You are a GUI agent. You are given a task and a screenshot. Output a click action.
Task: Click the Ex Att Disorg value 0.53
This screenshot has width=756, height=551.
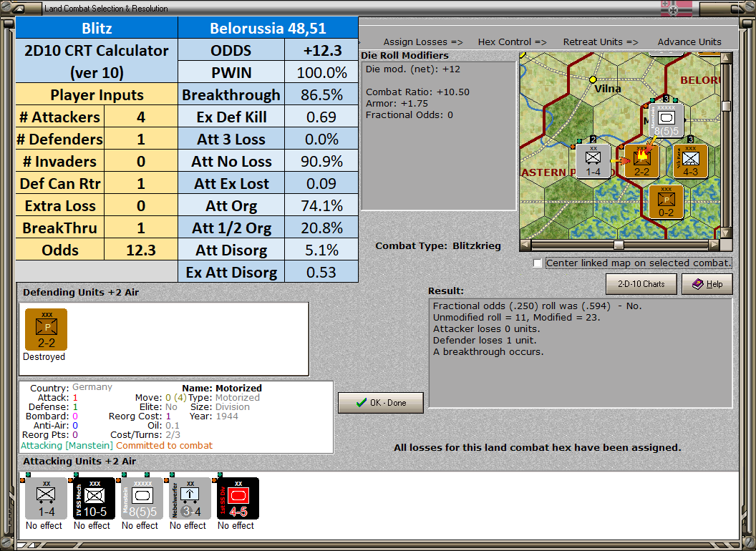pyautogui.click(x=321, y=273)
